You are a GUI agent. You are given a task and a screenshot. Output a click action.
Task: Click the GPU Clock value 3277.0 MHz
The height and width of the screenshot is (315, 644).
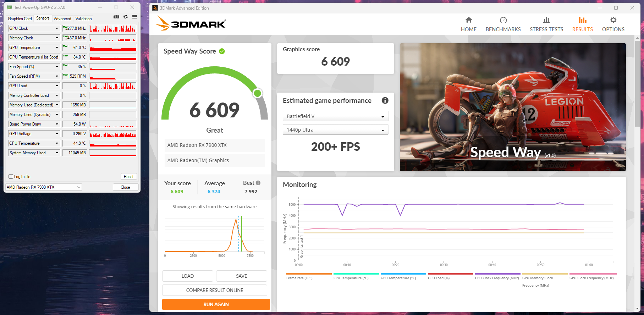tap(75, 28)
